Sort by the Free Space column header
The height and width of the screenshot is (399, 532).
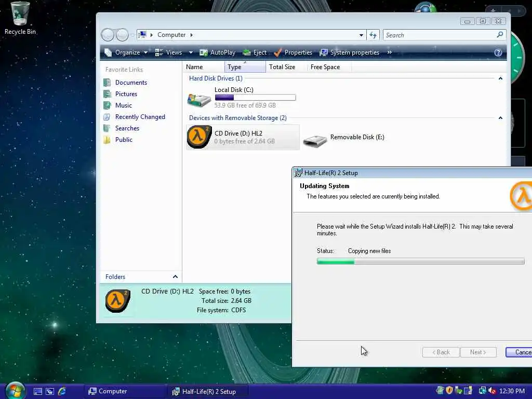[329, 67]
